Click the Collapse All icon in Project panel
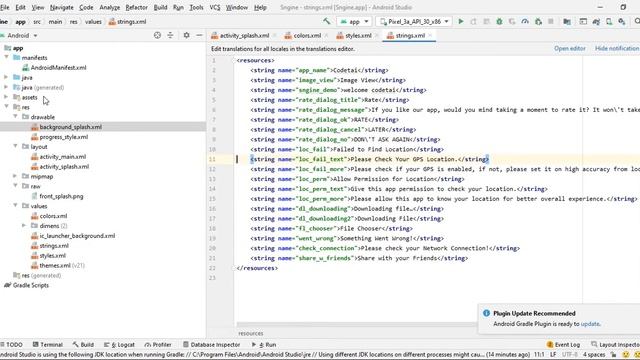 [170, 36]
